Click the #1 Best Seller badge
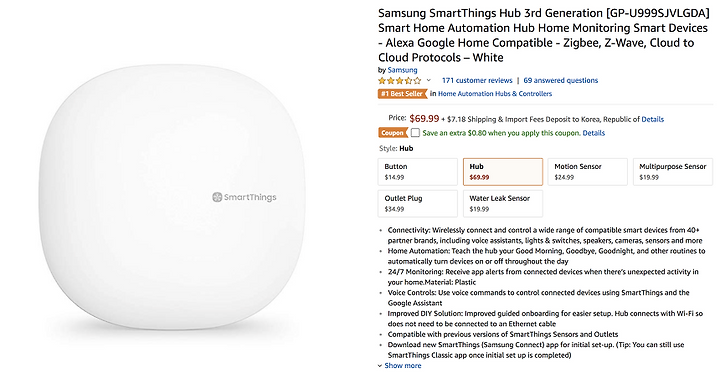 (x=403, y=94)
